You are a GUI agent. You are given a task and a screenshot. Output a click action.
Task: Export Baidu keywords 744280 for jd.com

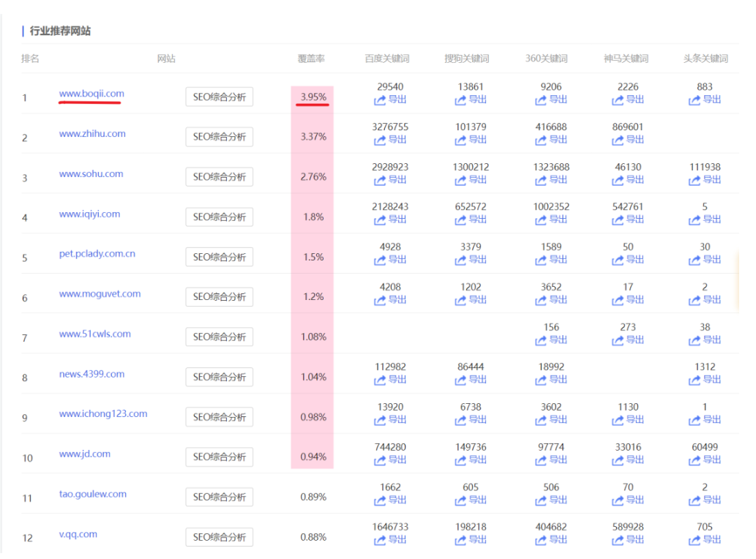coord(390,459)
